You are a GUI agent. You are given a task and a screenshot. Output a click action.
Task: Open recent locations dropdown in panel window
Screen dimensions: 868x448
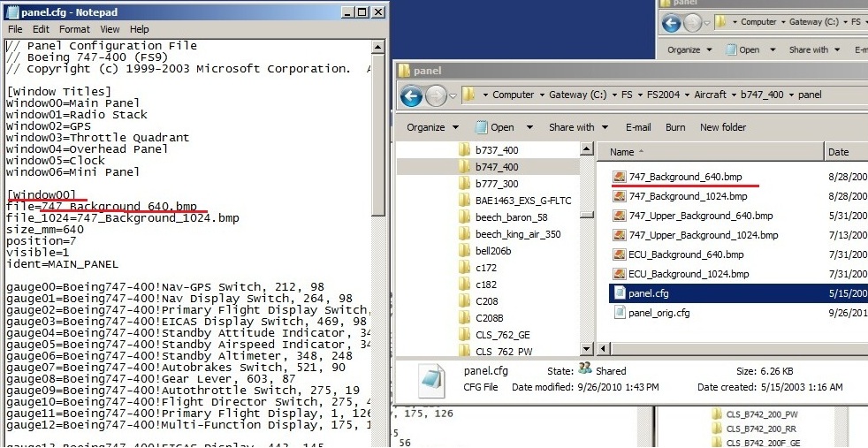453,96
